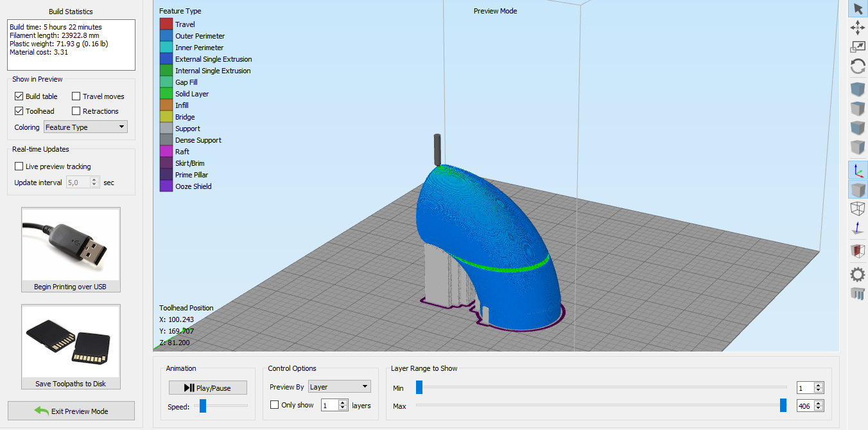The height and width of the screenshot is (430, 868).
Task: Click the Z: 81.200 coordinate text
Action: pos(174,343)
